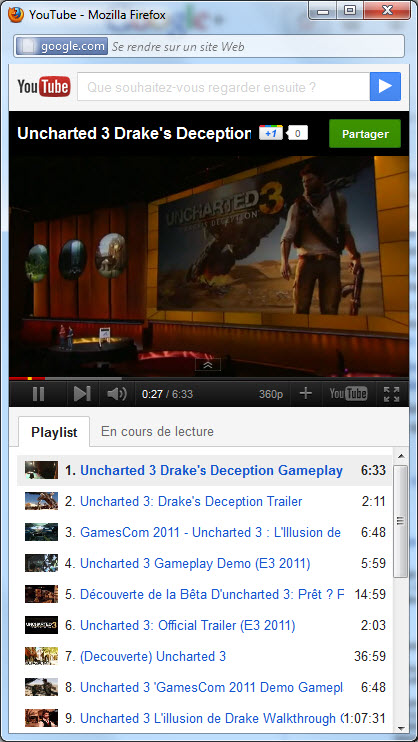Viewport: 418px width, 742px height.
Task: Switch to the En cours de lecture tab
Action: 157,432
